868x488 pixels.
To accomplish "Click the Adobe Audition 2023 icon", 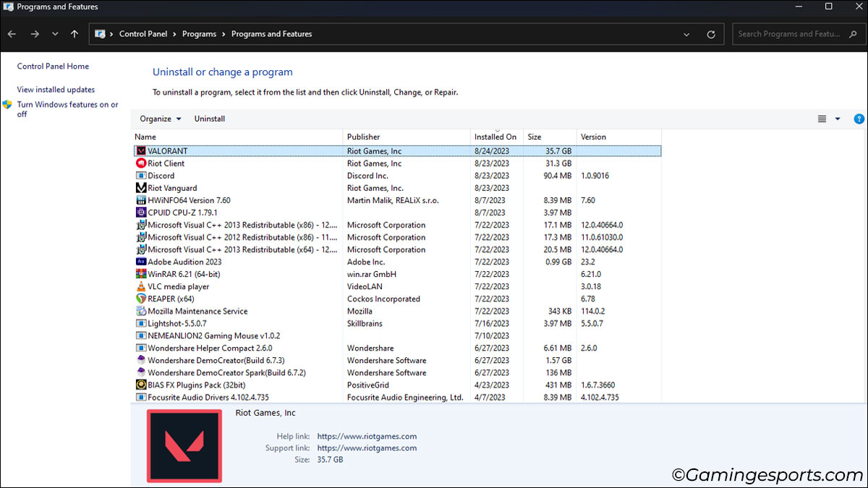I will [141, 262].
